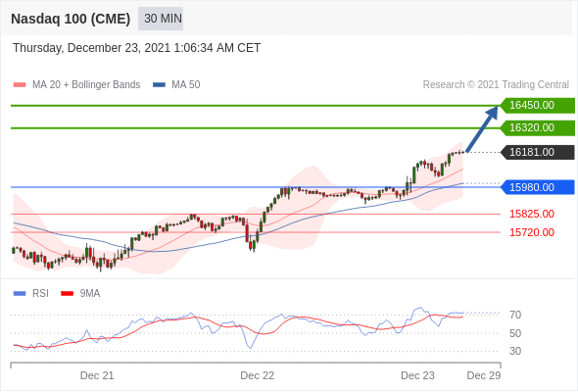Click the blue MA 50 legend swatch

point(160,85)
